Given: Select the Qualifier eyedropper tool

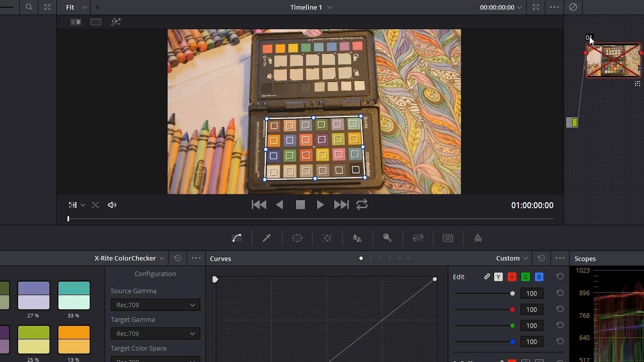Looking at the screenshot, I should (267, 238).
